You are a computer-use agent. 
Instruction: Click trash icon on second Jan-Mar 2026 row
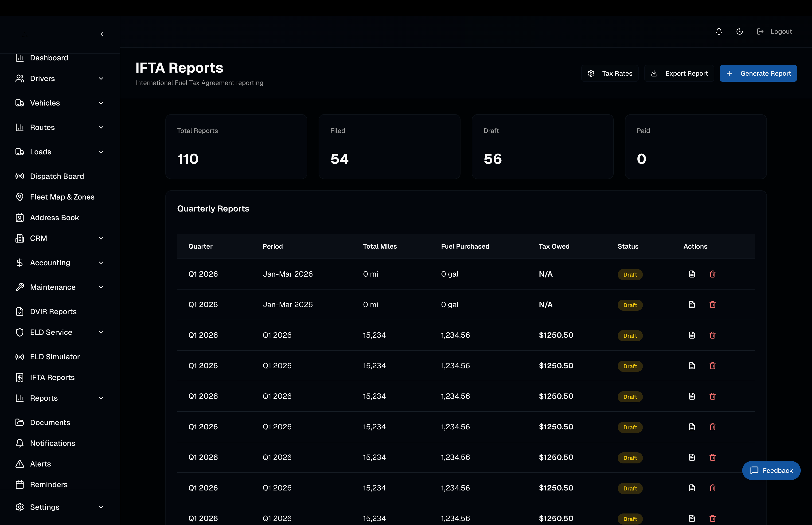pyautogui.click(x=712, y=305)
